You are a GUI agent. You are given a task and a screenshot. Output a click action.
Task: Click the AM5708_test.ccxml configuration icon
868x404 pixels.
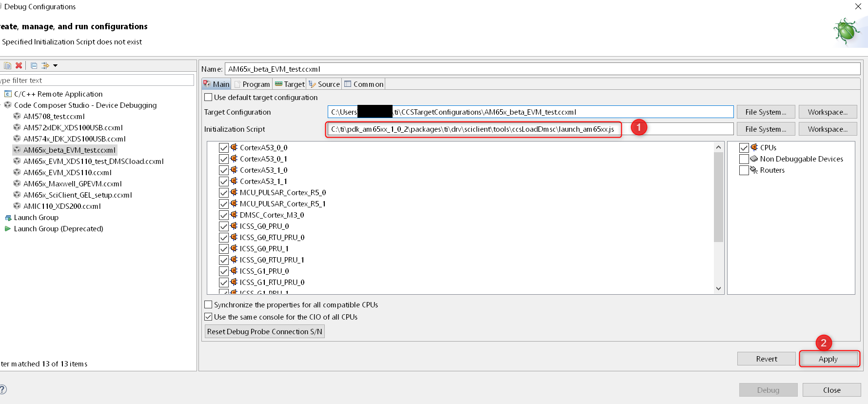17,116
